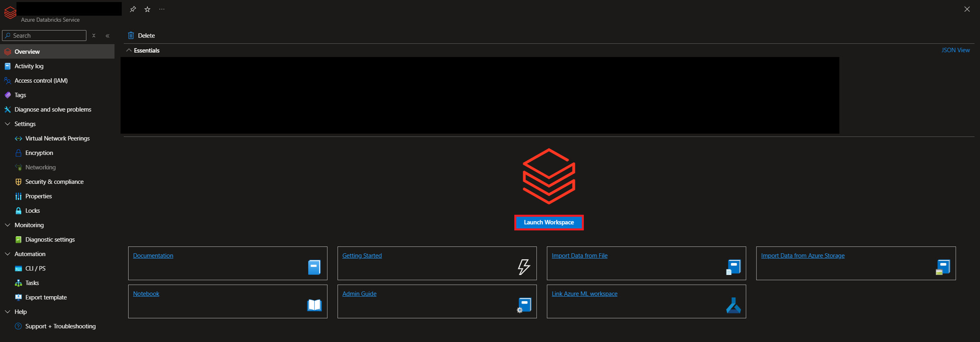This screenshot has height=342, width=980.
Task: Click the Delete toolbar button
Action: coord(141,35)
